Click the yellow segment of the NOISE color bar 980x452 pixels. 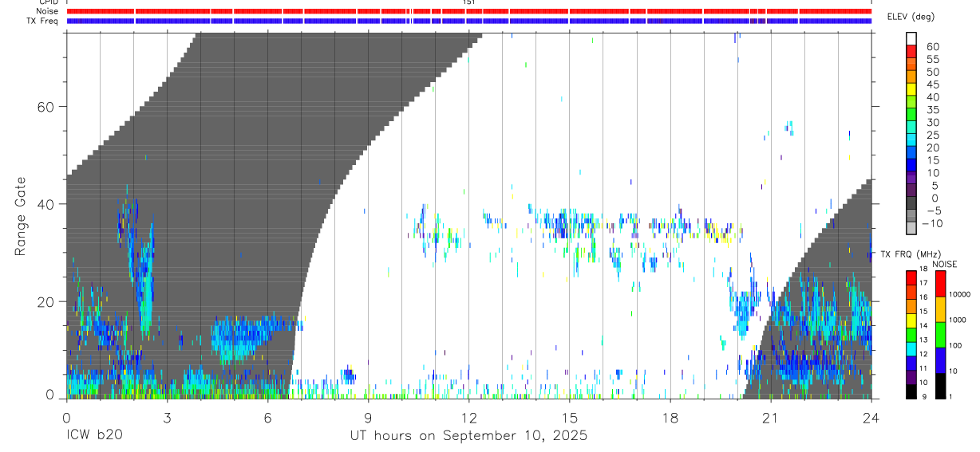click(x=941, y=309)
